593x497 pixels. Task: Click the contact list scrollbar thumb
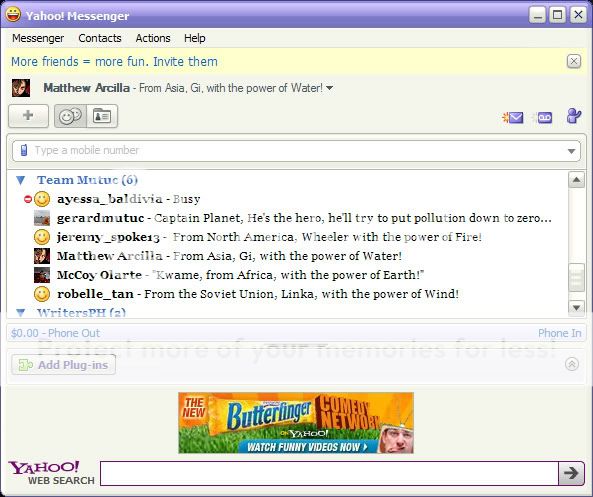click(576, 278)
